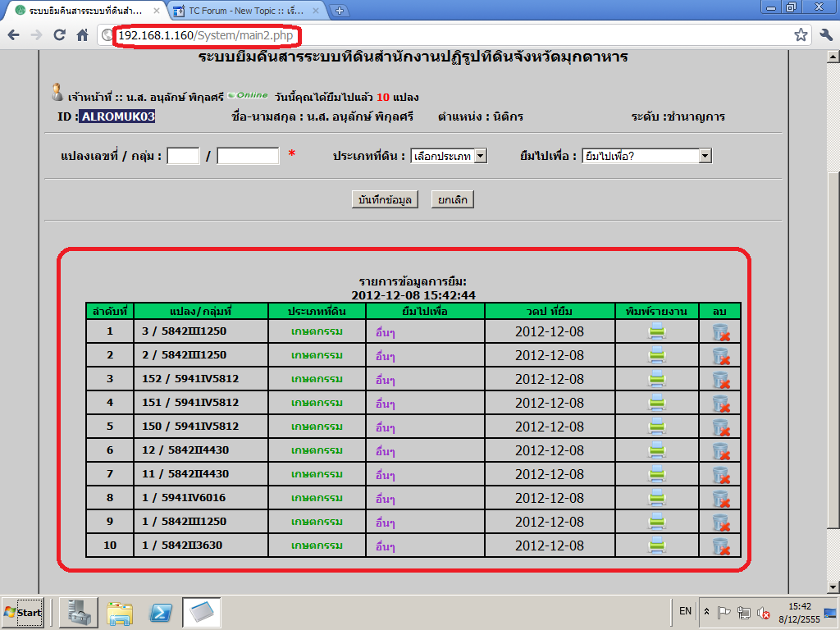840x630 pixels.
Task: Open Windows Explorer folder from taskbar
Action: point(120,613)
